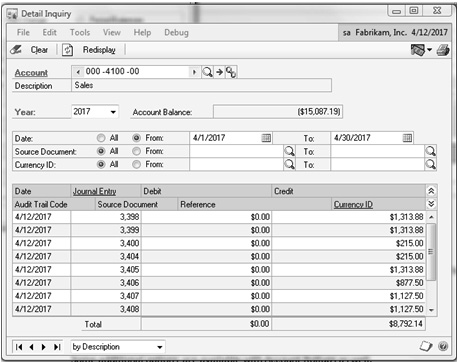Select journal entry 3,400 row
The height and width of the screenshot is (362, 458).
click(x=220, y=243)
